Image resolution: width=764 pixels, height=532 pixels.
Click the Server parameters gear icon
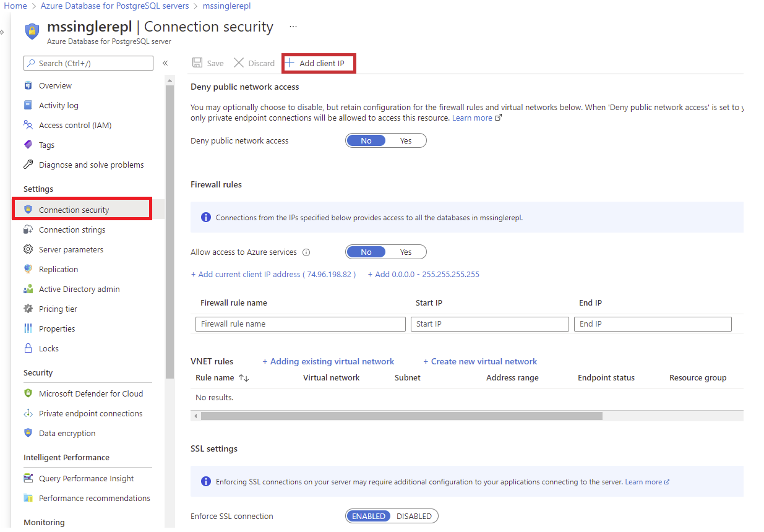click(x=28, y=249)
